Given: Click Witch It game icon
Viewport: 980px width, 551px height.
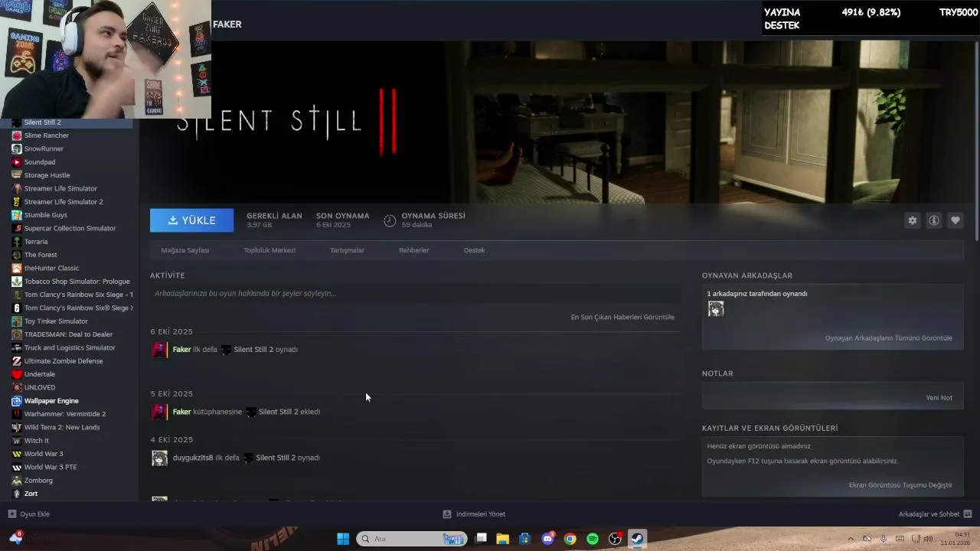Looking at the screenshot, I should 17,441.
